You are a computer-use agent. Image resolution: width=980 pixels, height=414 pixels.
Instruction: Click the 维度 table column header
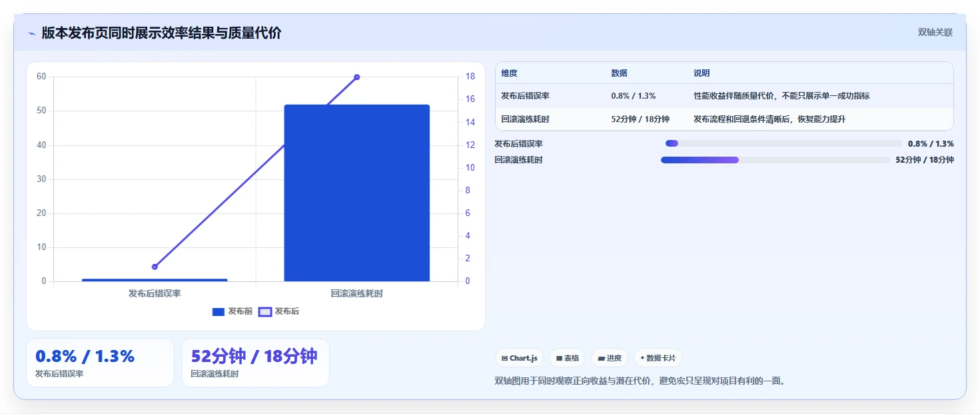point(510,73)
